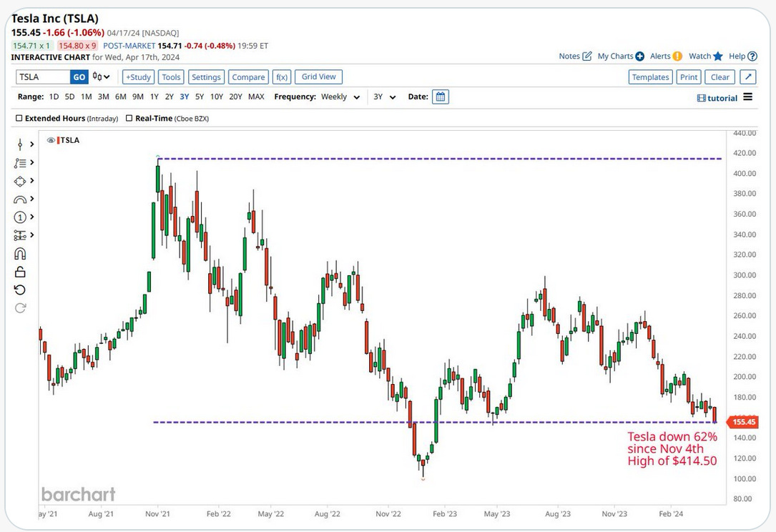Image resolution: width=776 pixels, height=532 pixels.
Task: Select the 10Y range
Action: coord(216,97)
